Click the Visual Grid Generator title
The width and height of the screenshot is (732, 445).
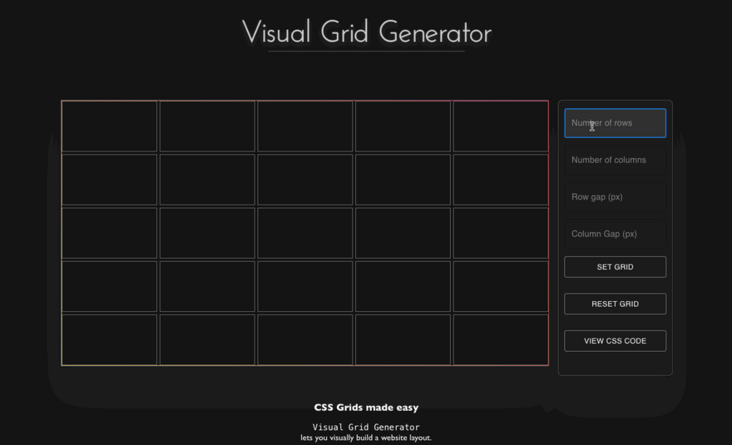pyautogui.click(x=366, y=33)
